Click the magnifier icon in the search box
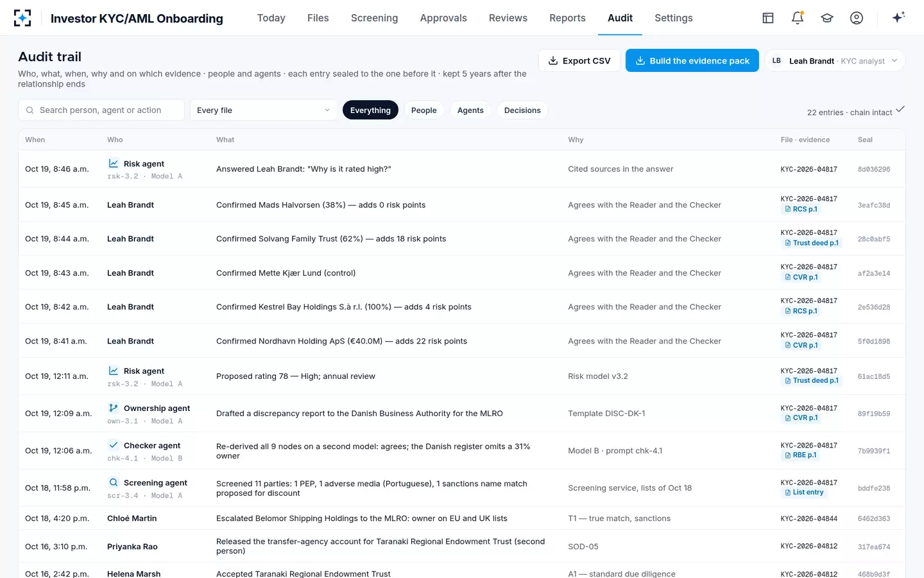 (x=30, y=110)
